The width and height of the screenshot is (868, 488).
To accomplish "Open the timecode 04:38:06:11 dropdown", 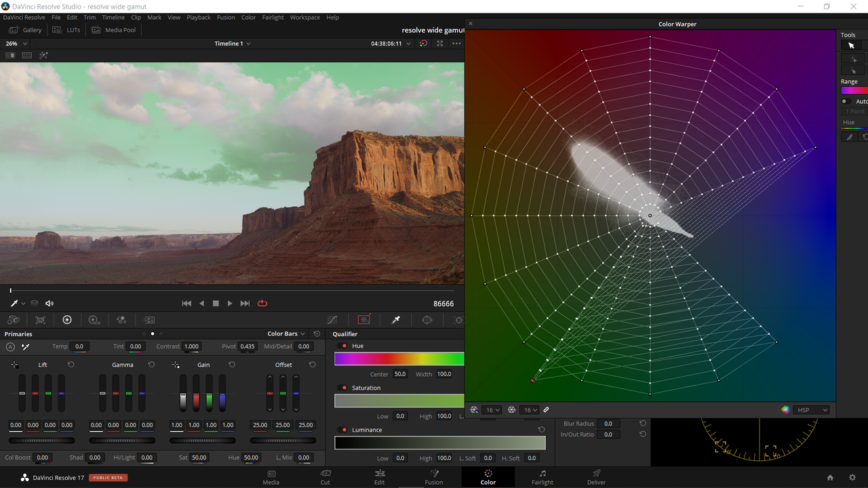I will [391, 43].
